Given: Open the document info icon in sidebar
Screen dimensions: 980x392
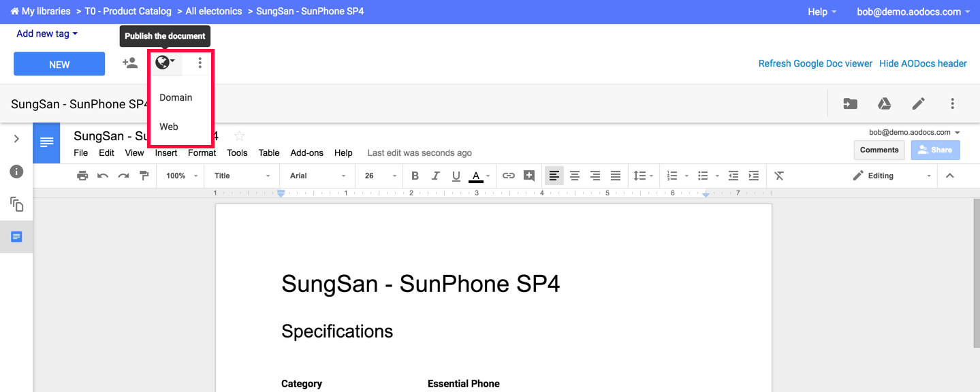Looking at the screenshot, I should pos(16,171).
